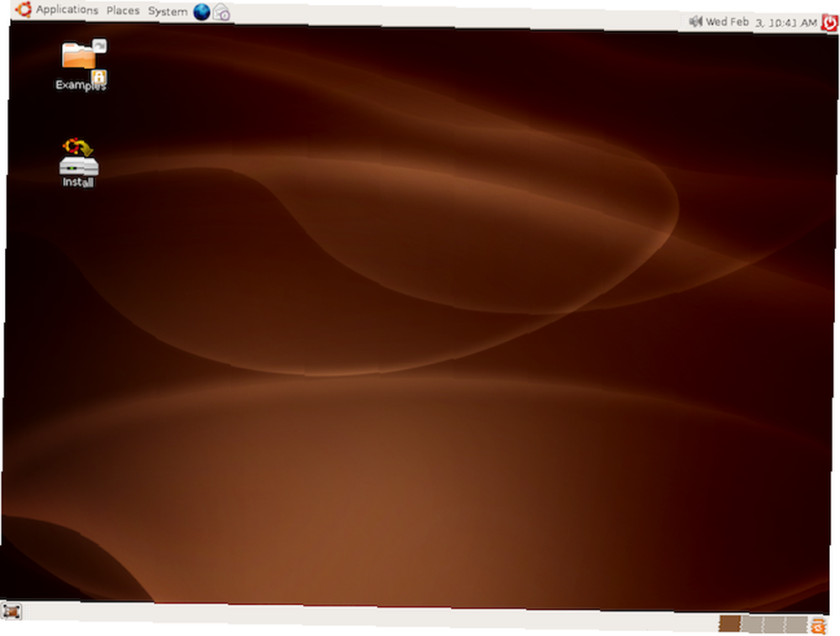This screenshot has height=636, width=840.
Task: Launch the Evolution mail envelope icon
Action: coord(221,13)
